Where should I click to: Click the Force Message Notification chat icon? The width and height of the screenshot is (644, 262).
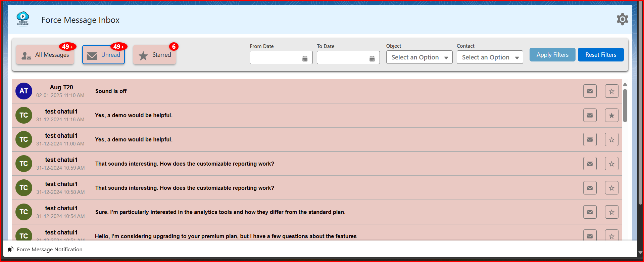[x=11, y=249]
